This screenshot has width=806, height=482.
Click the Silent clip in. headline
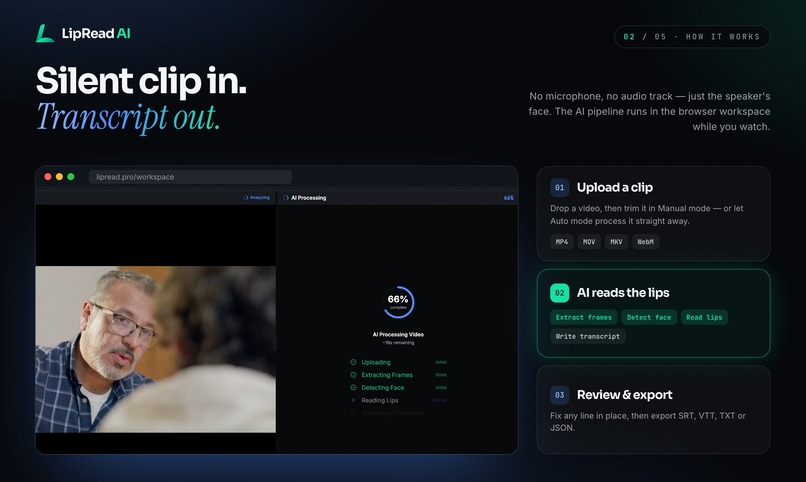coord(141,81)
